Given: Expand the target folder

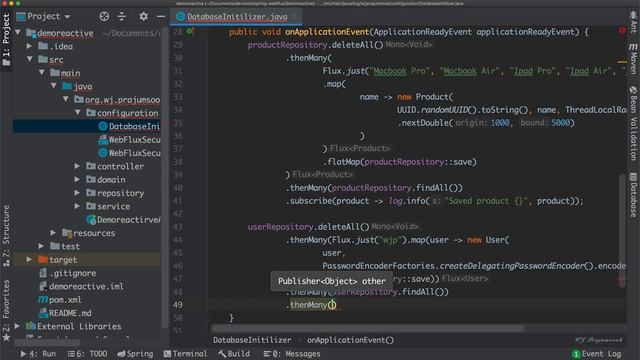Looking at the screenshot, I should pyautogui.click(x=29, y=260).
